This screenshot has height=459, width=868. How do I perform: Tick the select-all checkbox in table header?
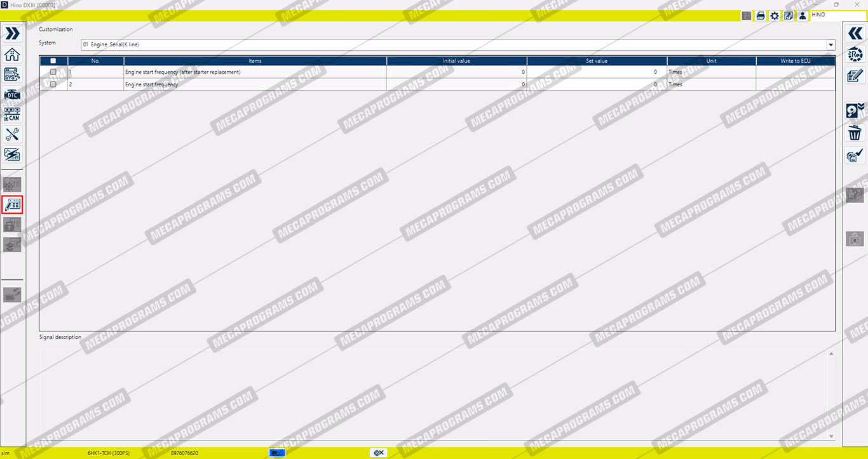[53, 61]
